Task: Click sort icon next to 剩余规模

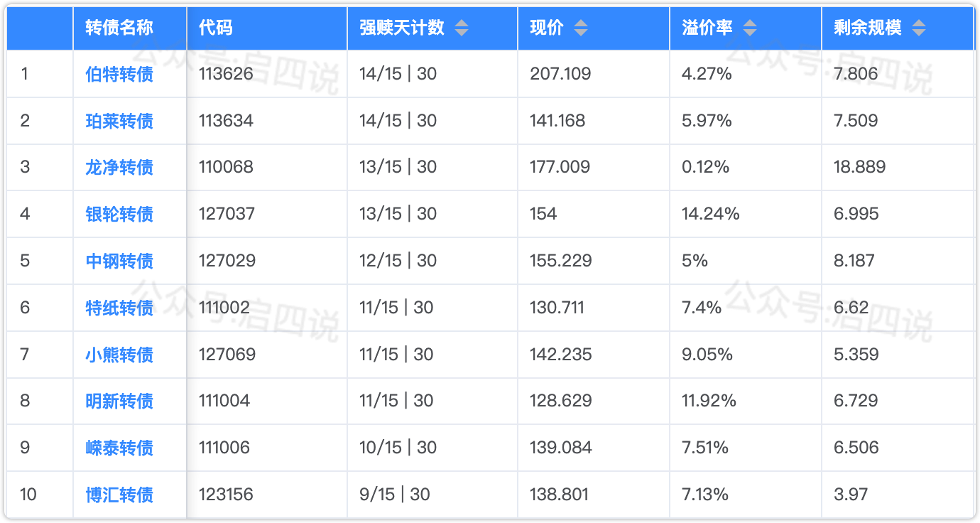Action: pos(919,28)
